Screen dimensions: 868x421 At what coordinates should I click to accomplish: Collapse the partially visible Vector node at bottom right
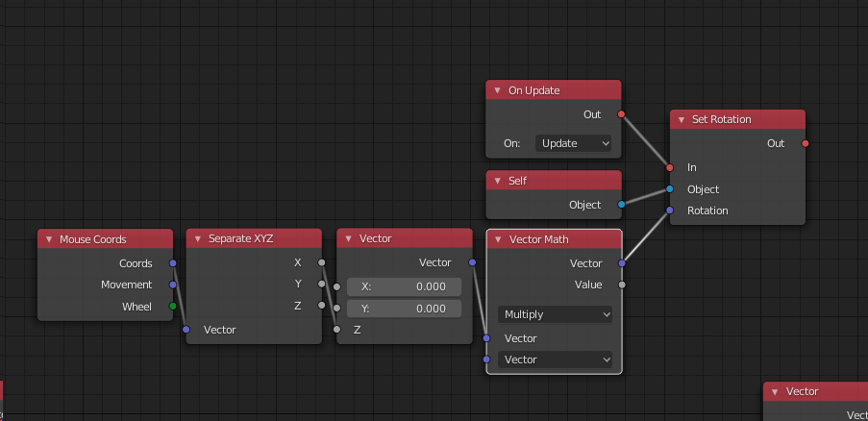(x=775, y=391)
